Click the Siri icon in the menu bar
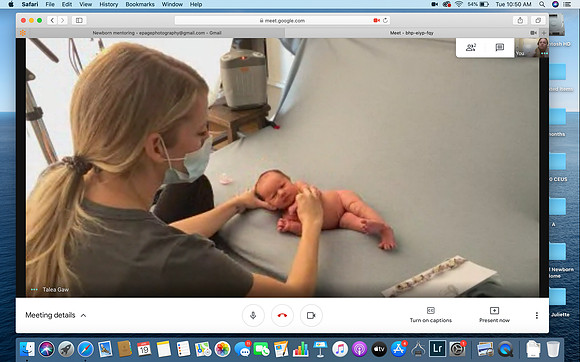Screen dimensions: 580x362 (555, 4)
